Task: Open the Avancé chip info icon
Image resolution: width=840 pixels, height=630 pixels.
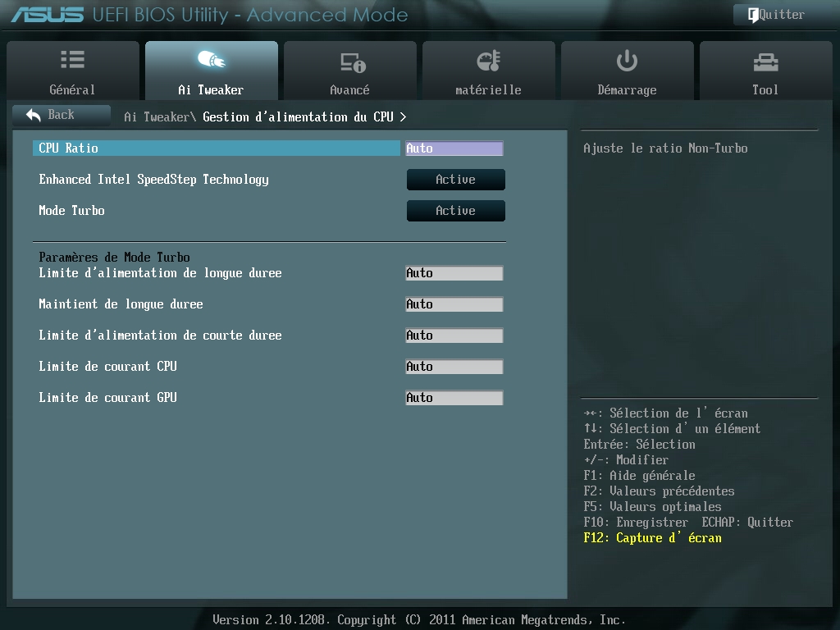Action: (x=353, y=62)
